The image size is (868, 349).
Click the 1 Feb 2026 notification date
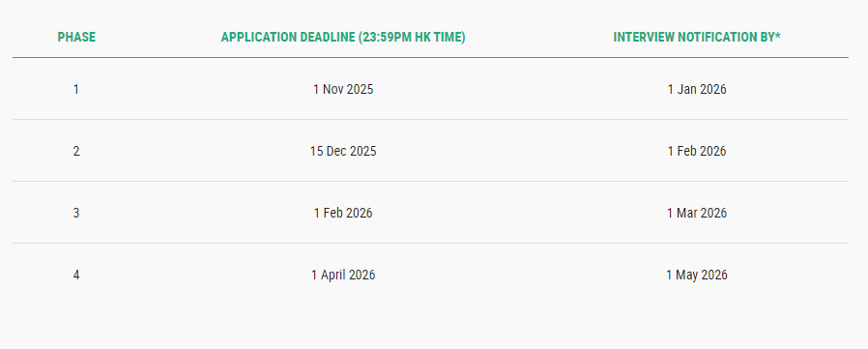click(x=697, y=151)
